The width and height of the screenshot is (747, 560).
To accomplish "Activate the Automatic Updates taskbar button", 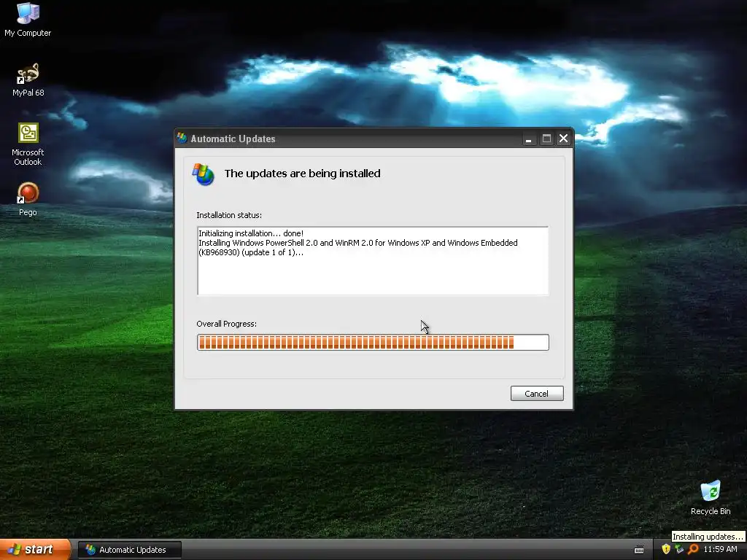I will coord(130,550).
